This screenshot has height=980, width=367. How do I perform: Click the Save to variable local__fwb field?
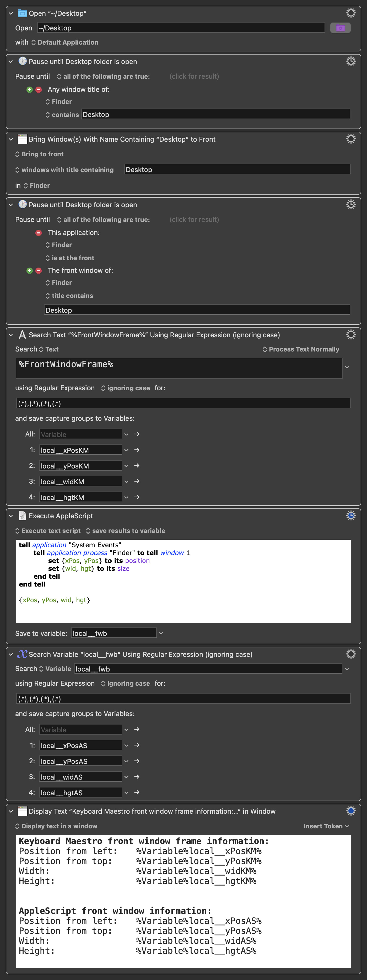click(114, 633)
